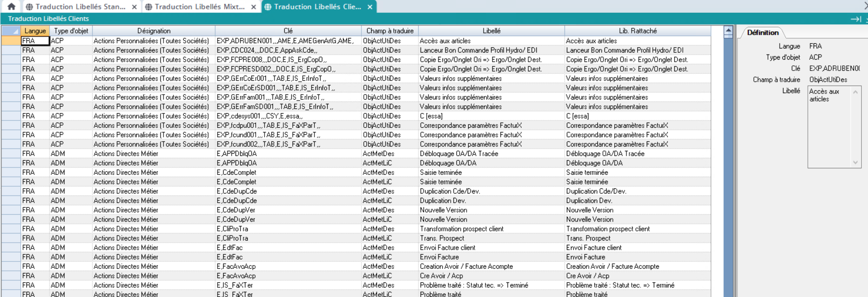Select Lib. Rattaché cell 'Débloquage OA/DA'
Viewport: 868px width, 297px height.
(638, 163)
